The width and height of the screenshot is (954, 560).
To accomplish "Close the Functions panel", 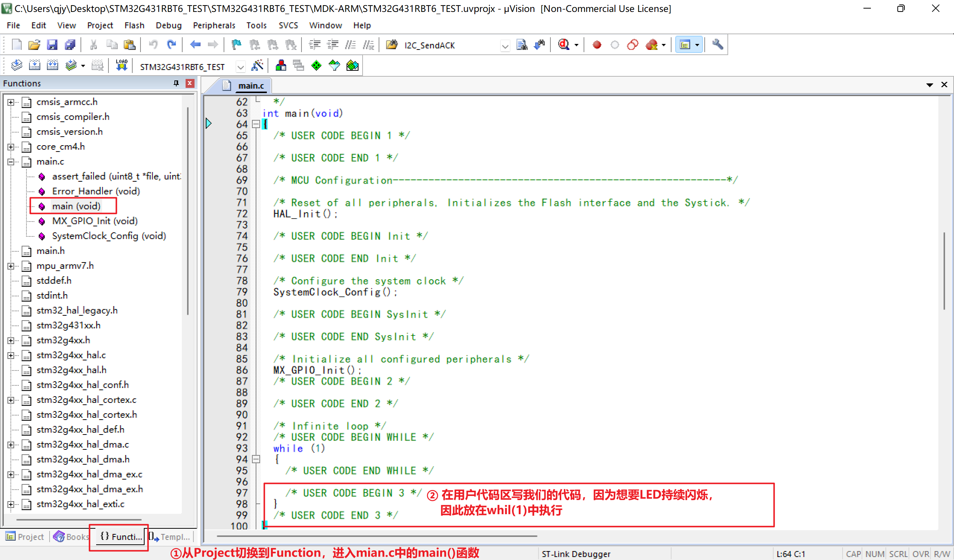I will [190, 83].
